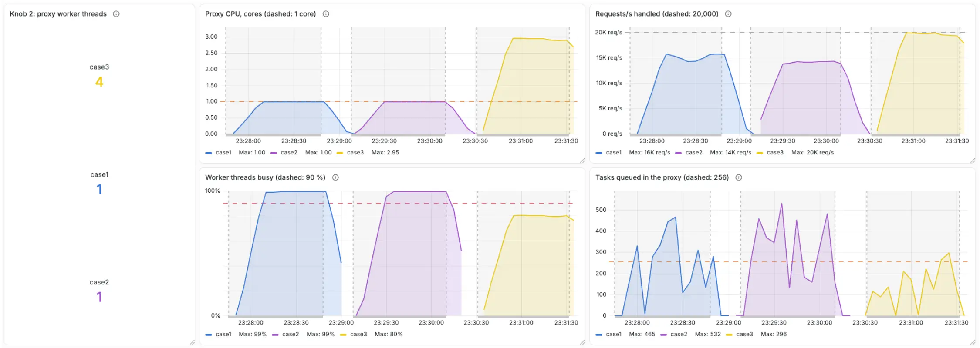
Task: Click resize handle of Requests/s handled panel
Action: pos(973,161)
